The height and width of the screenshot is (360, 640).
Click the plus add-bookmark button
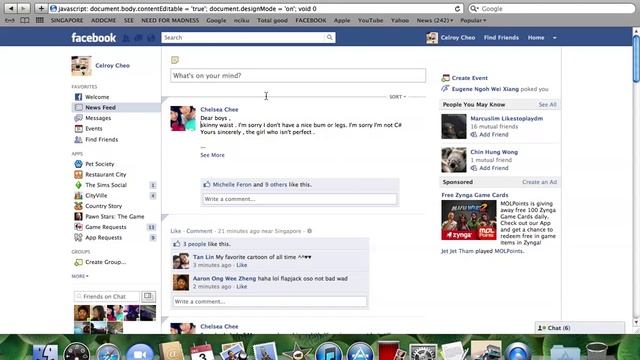coord(40,8)
